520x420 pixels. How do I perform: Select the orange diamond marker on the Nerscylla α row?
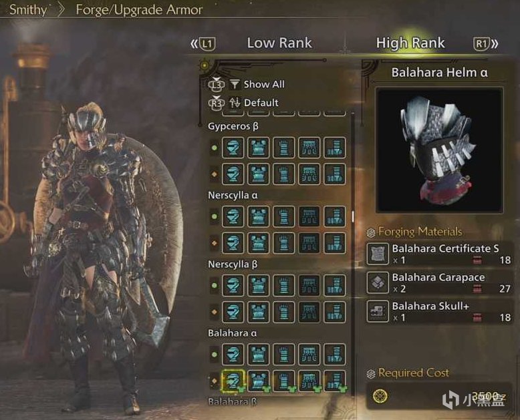215,243
